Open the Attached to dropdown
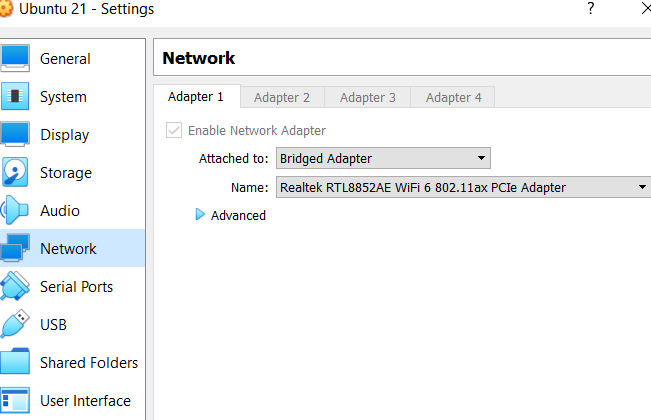This screenshot has width=651, height=420. 383,158
